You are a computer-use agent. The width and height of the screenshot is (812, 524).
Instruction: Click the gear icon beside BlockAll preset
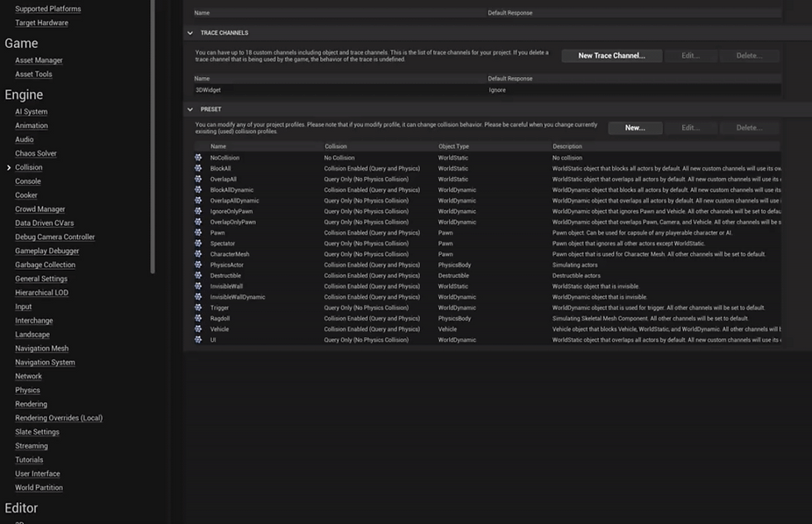pyautogui.click(x=198, y=168)
